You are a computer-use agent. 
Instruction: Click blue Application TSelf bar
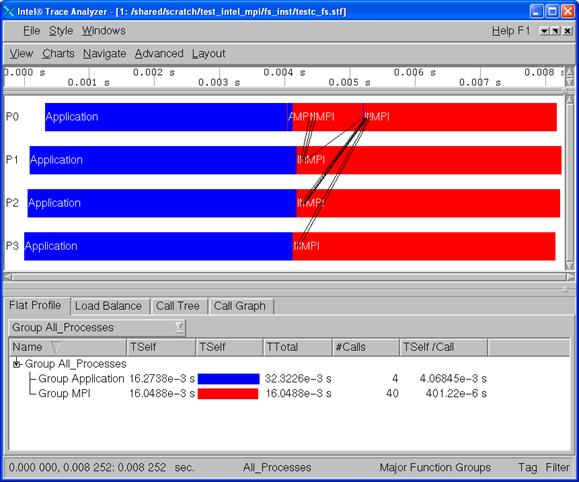coord(229,379)
